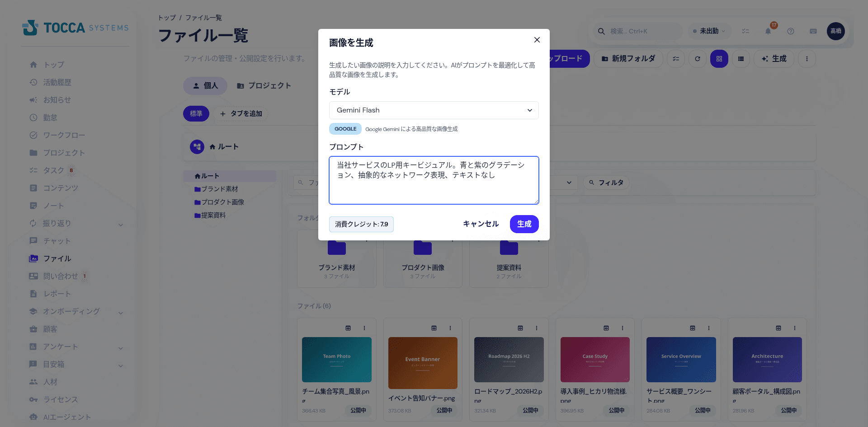Open the task checklist icon in header
This screenshot has height=427, width=868.
[745, 31]
